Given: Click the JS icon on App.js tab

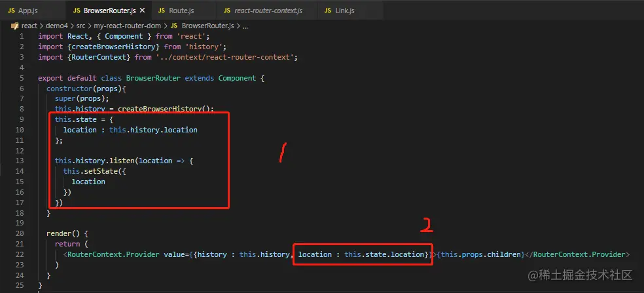Looking at the screenshot, I should 12,10.
